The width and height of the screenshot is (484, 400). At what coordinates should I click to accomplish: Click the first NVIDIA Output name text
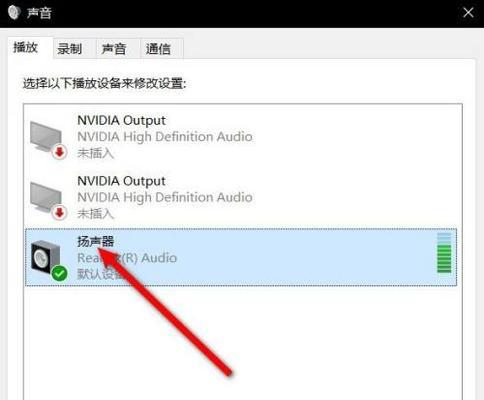[121, 120]
